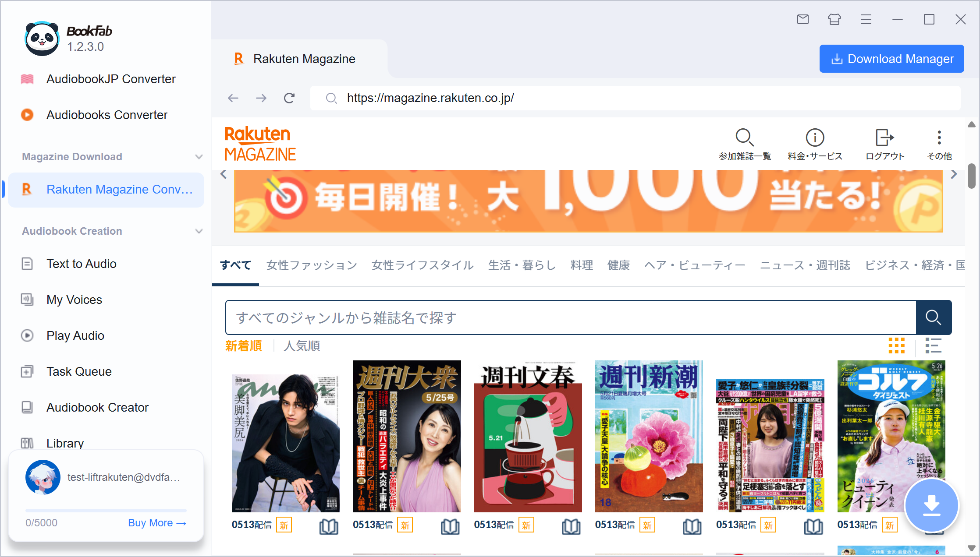Click the magazine search button

pyautogui.click(x=934, y=317)
